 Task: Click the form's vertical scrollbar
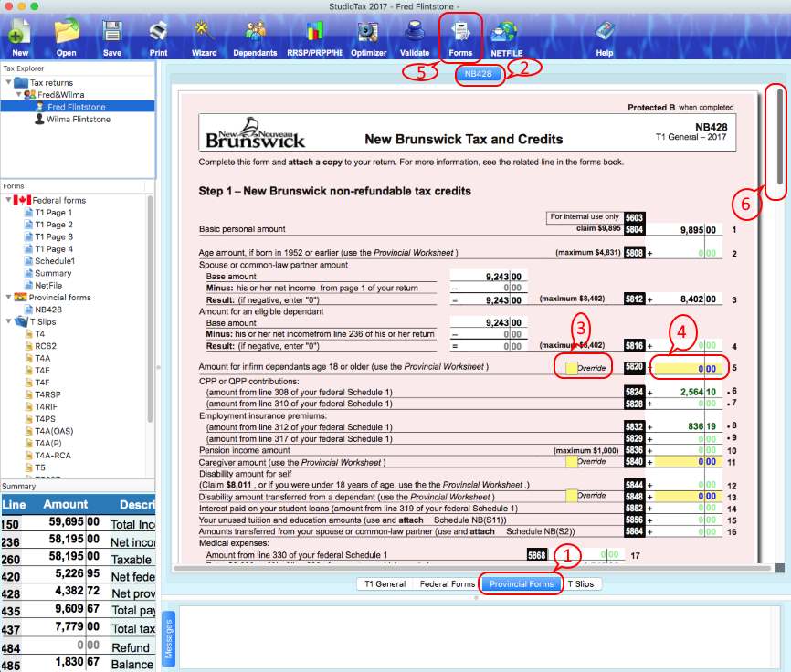(x=780, y=136)
